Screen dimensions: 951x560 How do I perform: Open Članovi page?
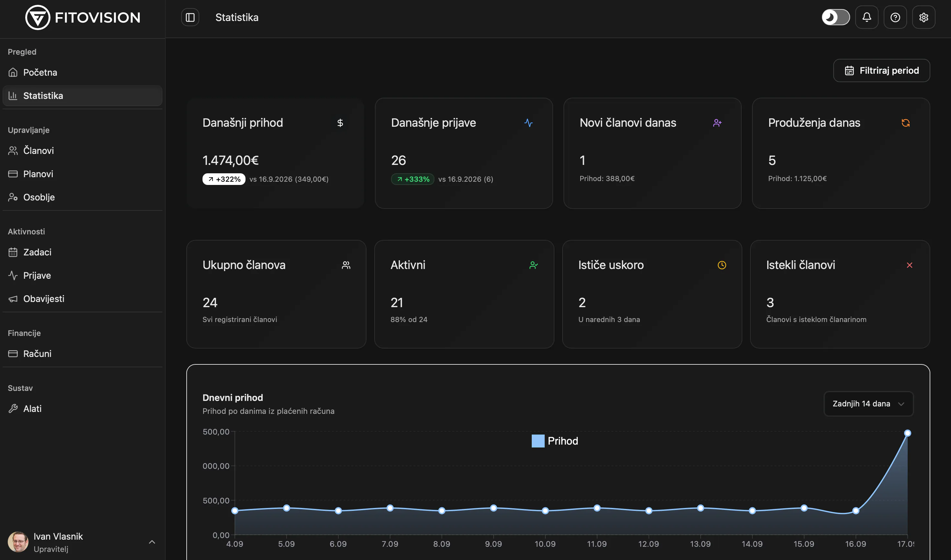tap(82, 151)
